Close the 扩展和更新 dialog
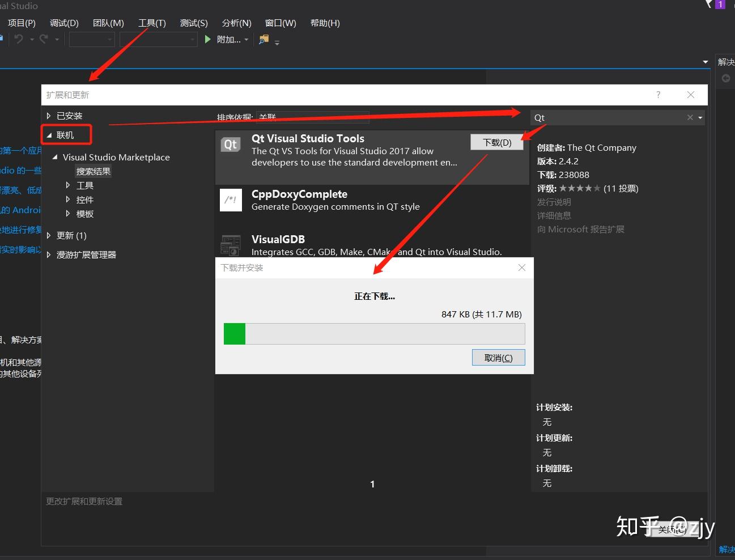This screenshot has width=735, height=560. click(691, 95)
